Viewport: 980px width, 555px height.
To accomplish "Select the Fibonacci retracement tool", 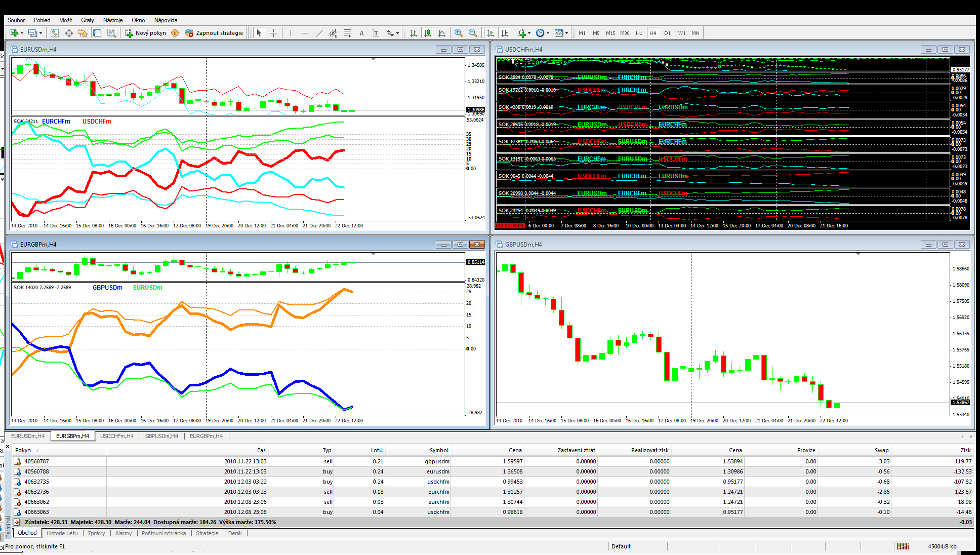I will pos(347,33).
